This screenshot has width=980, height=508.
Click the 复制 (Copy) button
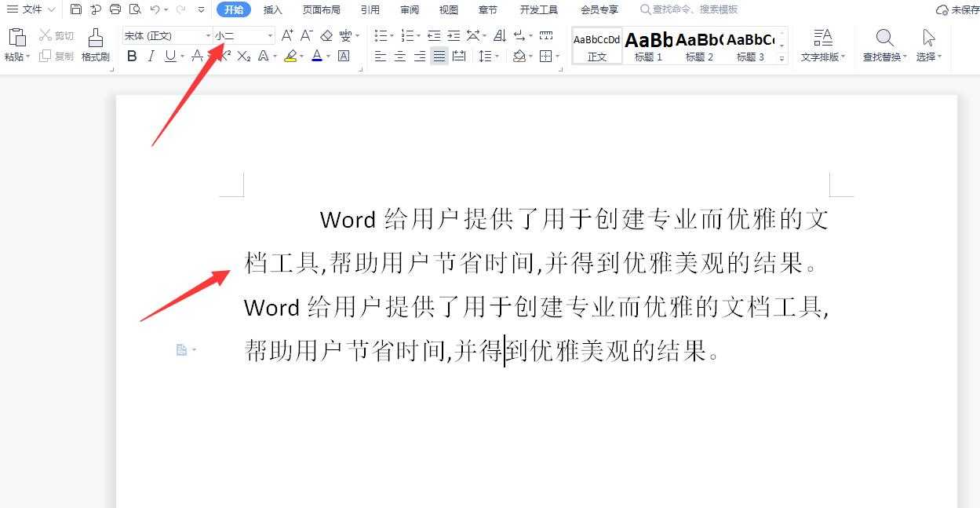click(56, 57)
